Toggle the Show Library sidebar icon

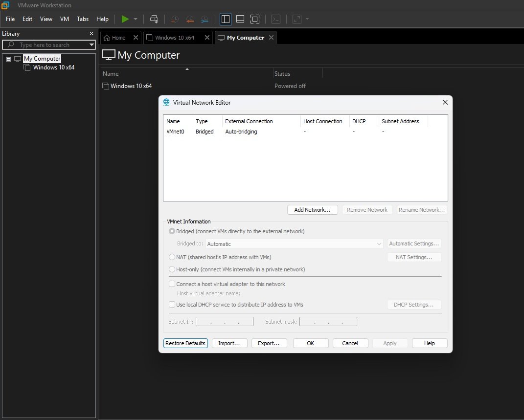(x=226, y=19)
